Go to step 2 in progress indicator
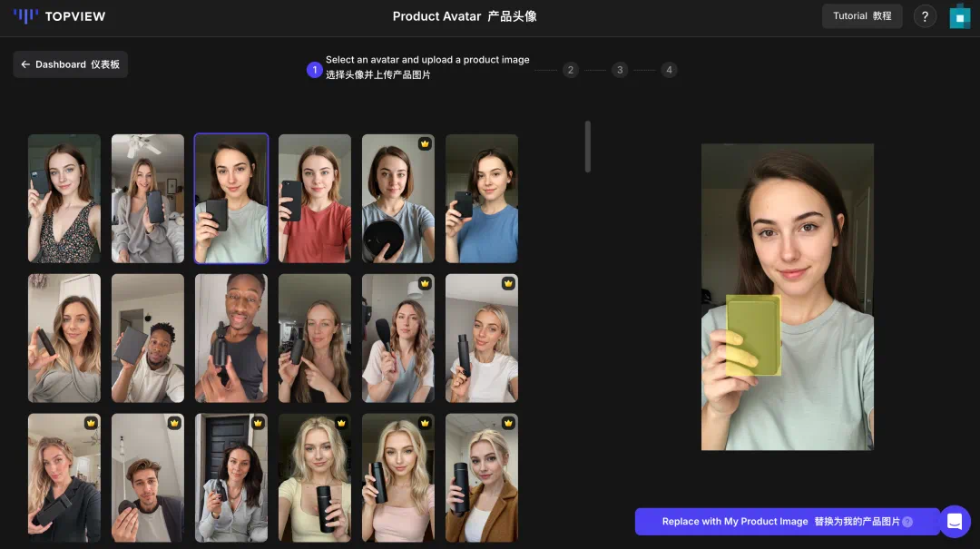Viewport: 980px width, 549px height. click(570, 70)
